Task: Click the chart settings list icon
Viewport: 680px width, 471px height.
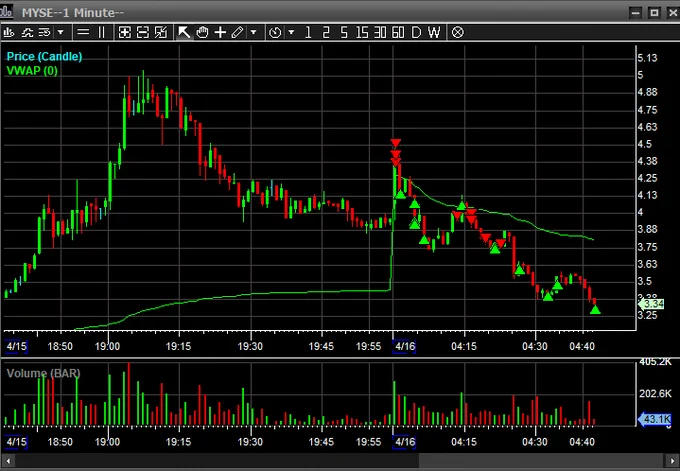Action: tap(45, 33)
